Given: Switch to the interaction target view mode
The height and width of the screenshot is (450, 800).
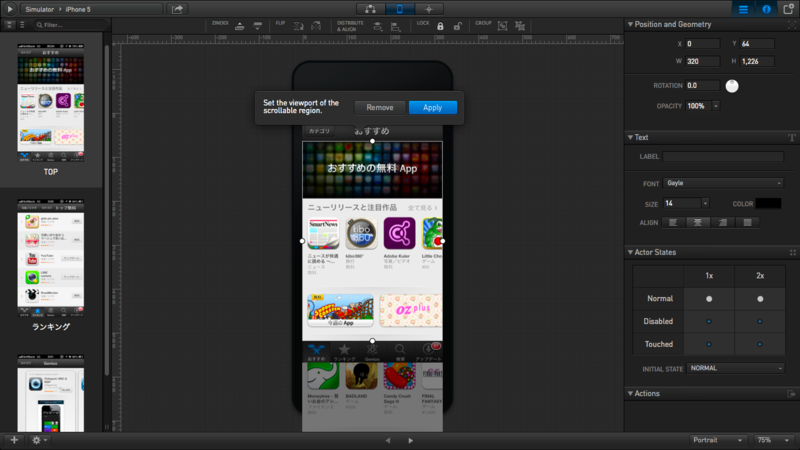Looking at the screenshot, I should [x=429, y=9].
